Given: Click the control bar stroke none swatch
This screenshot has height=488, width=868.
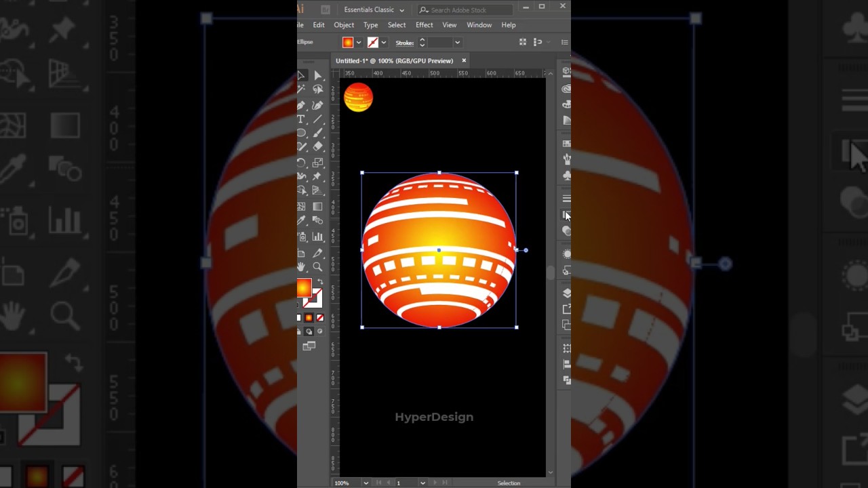Looking at the screenshot, I should tap(372, 43).
